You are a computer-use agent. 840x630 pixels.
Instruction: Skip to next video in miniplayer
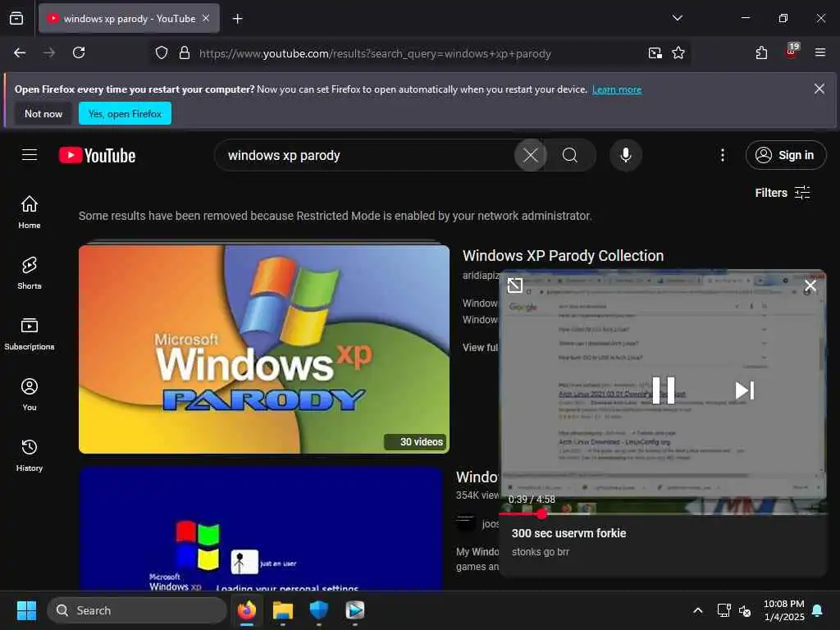click(x=745, y=390)
